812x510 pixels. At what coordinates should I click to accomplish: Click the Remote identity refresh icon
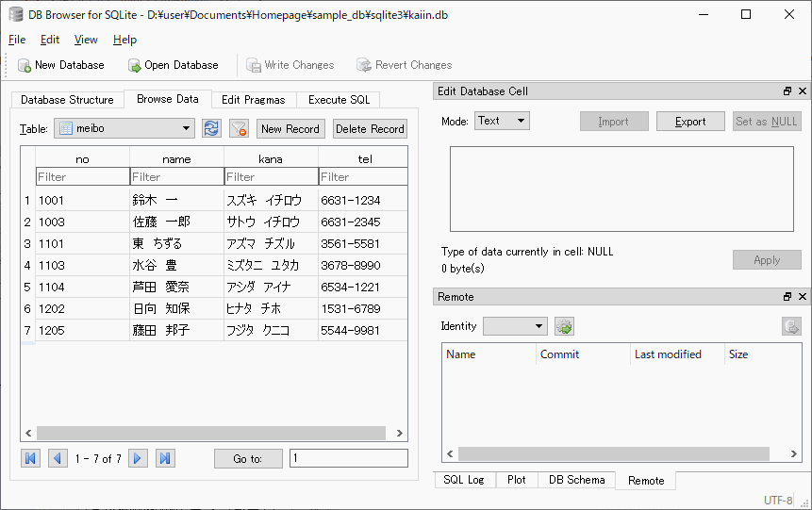coord(564,327)
